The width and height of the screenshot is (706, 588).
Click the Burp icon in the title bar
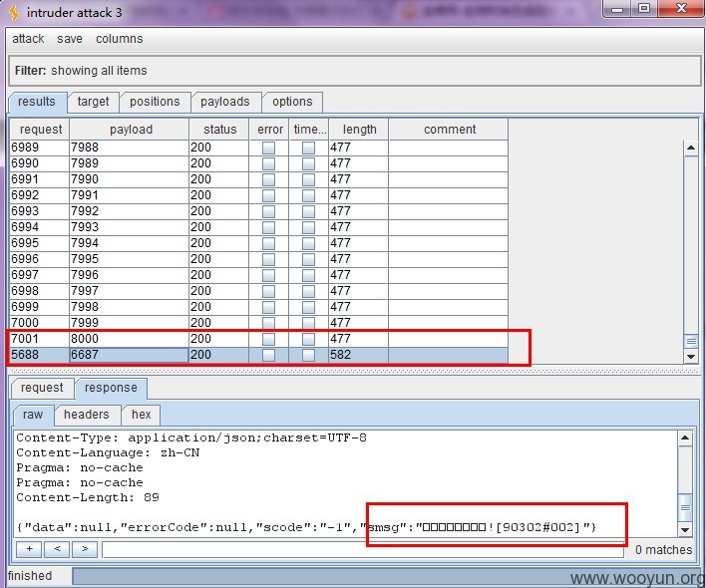14,13
